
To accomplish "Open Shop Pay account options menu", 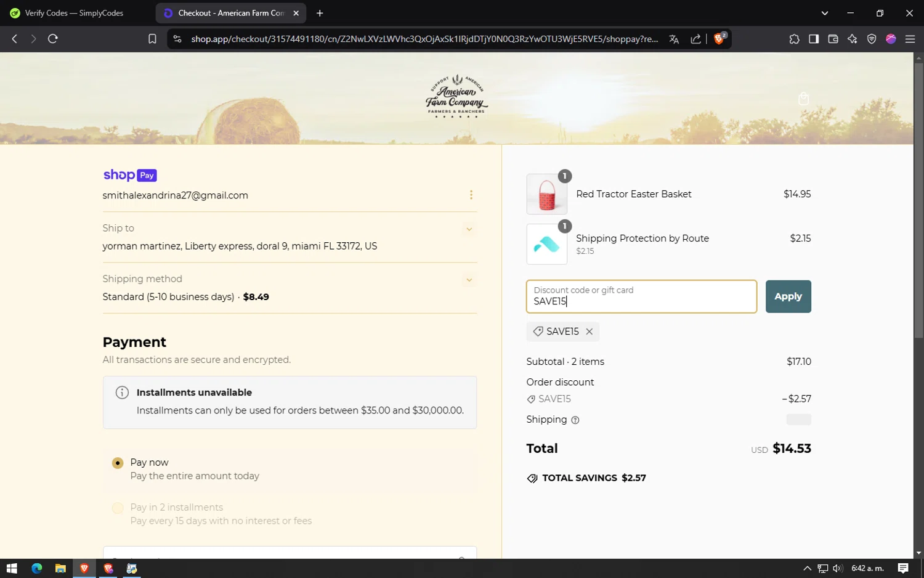I will [471, 195].
